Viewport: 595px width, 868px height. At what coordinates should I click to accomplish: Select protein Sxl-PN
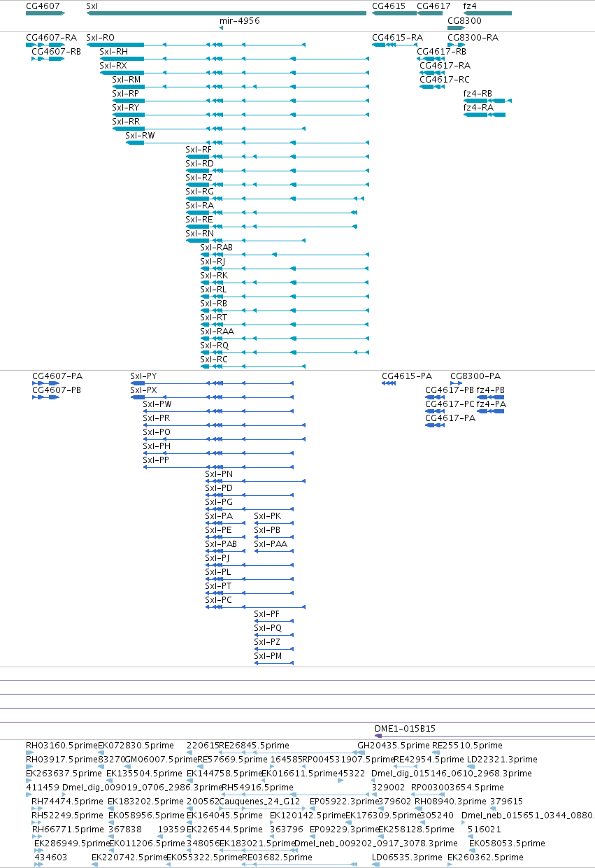[219, 474]
